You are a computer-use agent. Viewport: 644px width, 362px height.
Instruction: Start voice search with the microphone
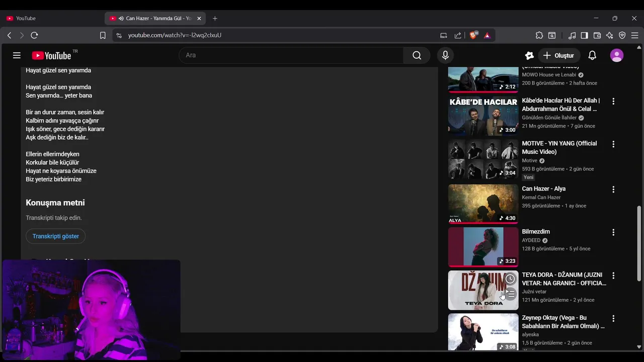point(445,55)
